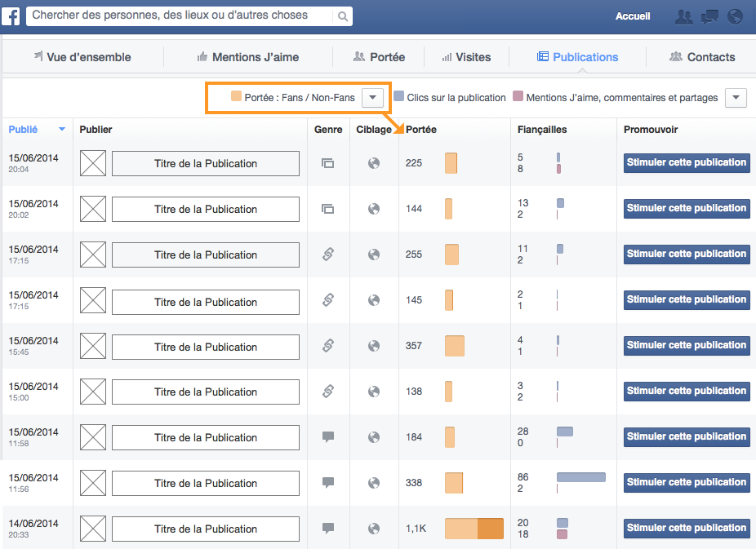Open the dropdown next to Mentions J'aime legend
This screenshot has height=549, width=756.
pos(736,97)
